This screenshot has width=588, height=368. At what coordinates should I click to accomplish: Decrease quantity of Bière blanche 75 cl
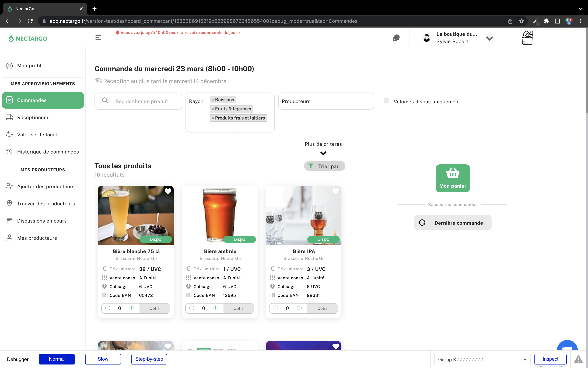[x=108, y=308]
